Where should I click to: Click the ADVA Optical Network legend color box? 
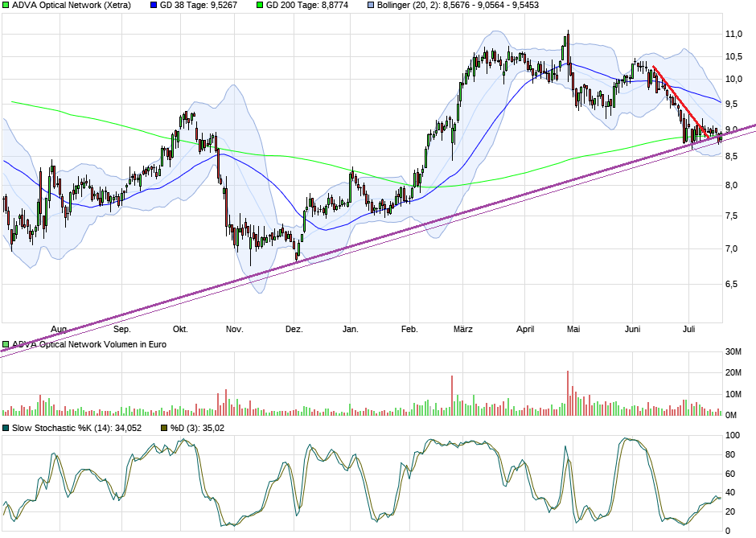click(6, 6)
